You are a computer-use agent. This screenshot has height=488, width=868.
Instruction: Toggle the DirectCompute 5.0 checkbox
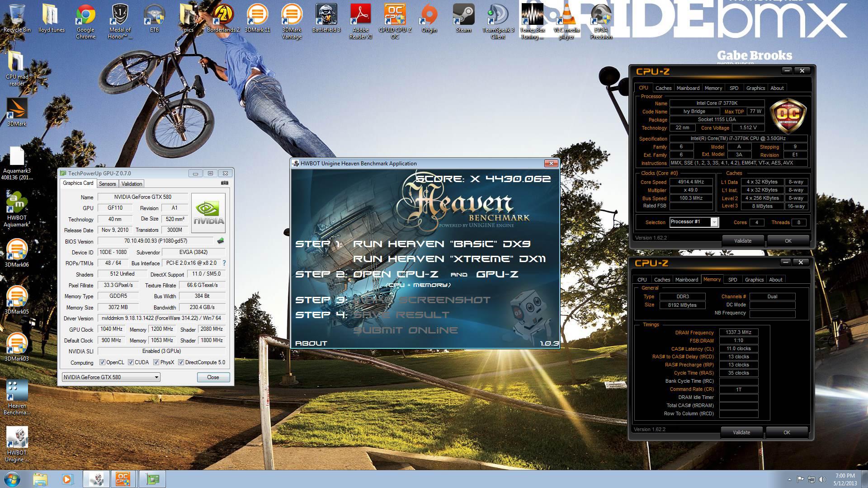pyautogui.click(x=181, y=362)
